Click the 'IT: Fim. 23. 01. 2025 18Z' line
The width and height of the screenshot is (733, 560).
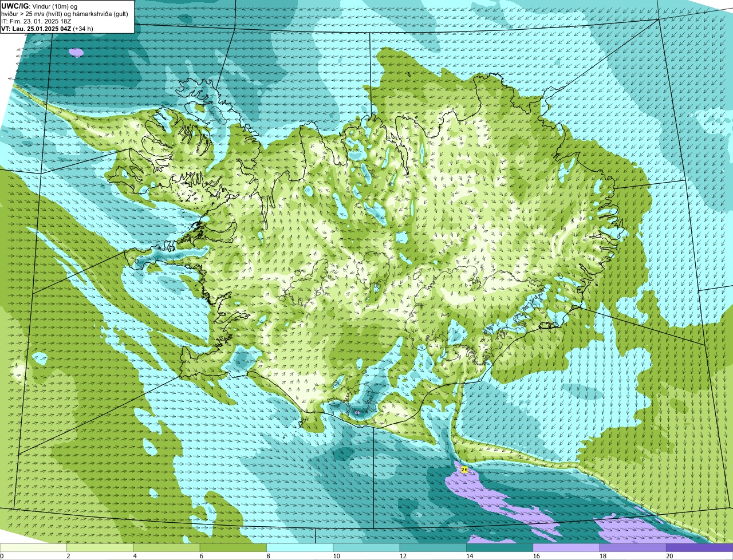click(x=36, y=21)
